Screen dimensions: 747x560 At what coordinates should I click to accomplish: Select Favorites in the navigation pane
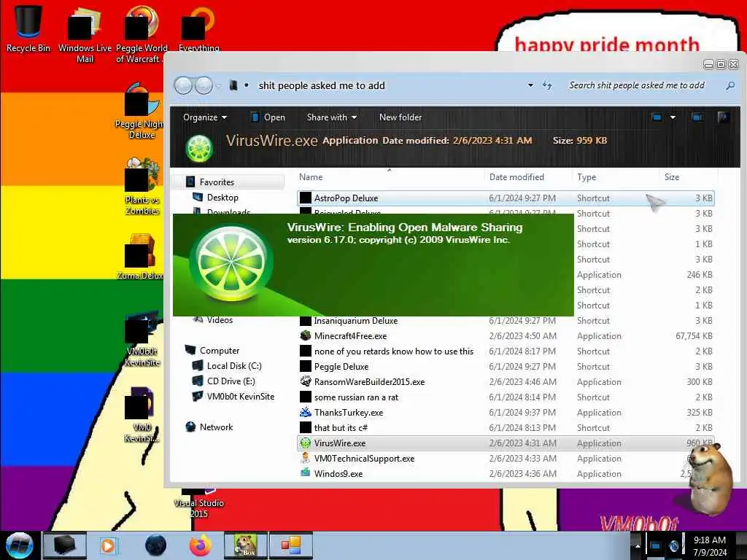217,182
